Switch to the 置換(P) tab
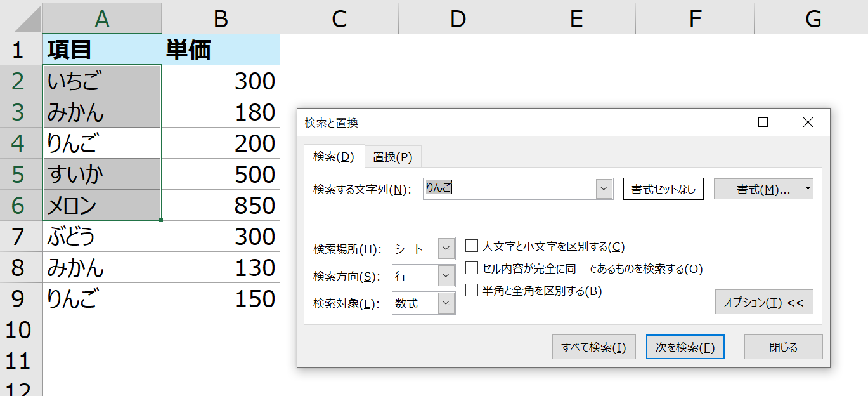The image size is (868, 396). 392,157
